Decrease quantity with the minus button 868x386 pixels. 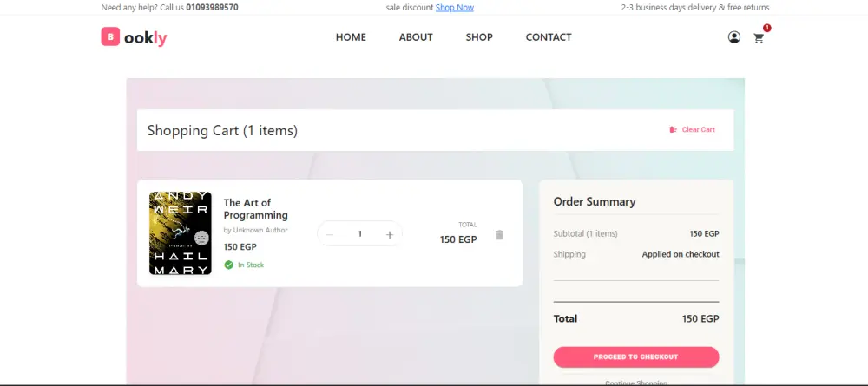[330, 234]
